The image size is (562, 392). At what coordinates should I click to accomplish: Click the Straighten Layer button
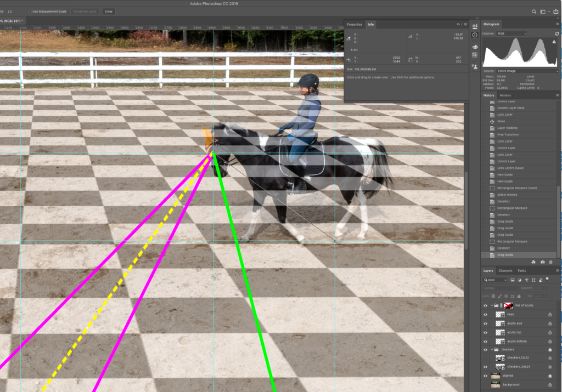(x=85, y=12)
